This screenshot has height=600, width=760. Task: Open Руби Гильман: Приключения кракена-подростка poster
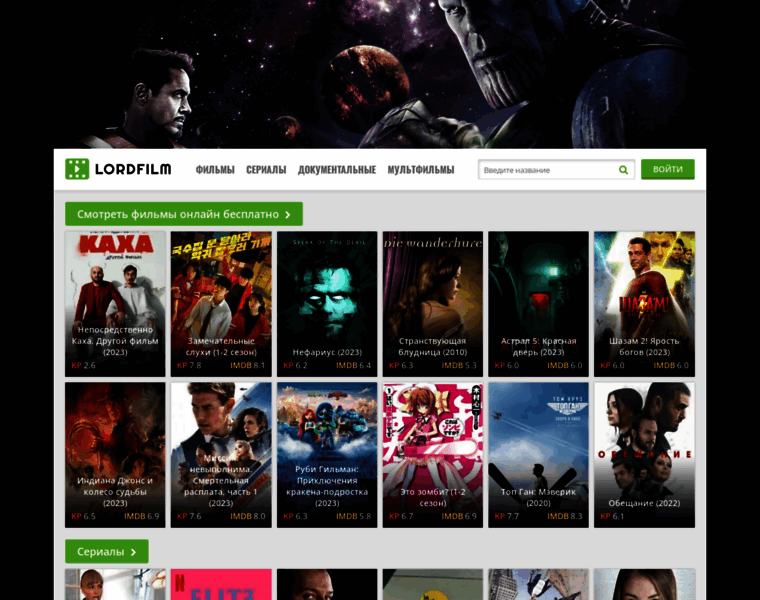click(327, 455)
